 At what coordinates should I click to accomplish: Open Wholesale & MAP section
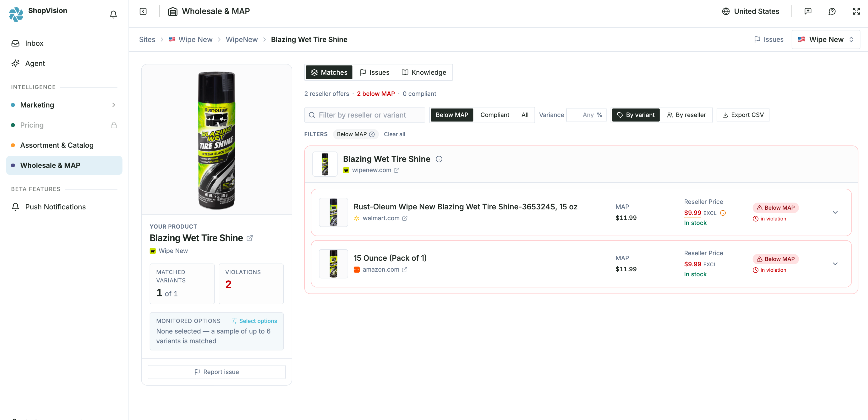(64, 165)
